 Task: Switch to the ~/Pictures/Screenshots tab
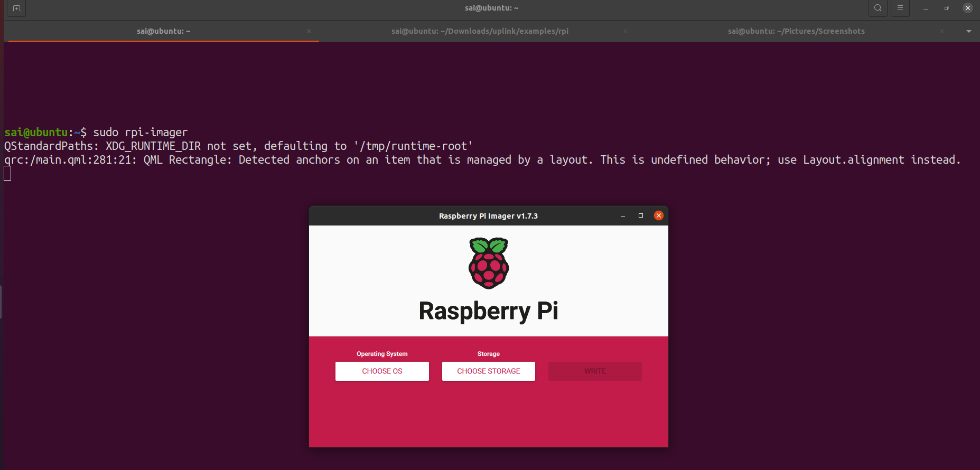click(796, 31)
